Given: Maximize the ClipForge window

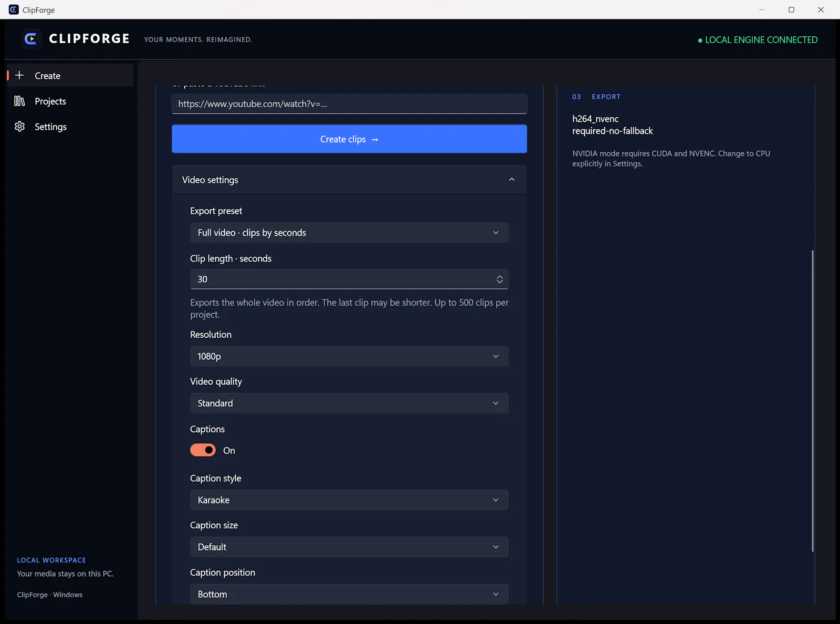Looking at the screenshot, I should pyautogui.click(x=791, y=9).
